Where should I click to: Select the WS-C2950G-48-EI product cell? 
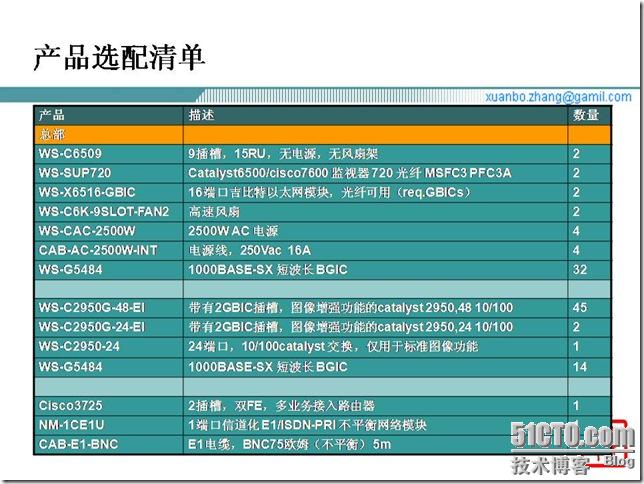click(x=108, y=308)
